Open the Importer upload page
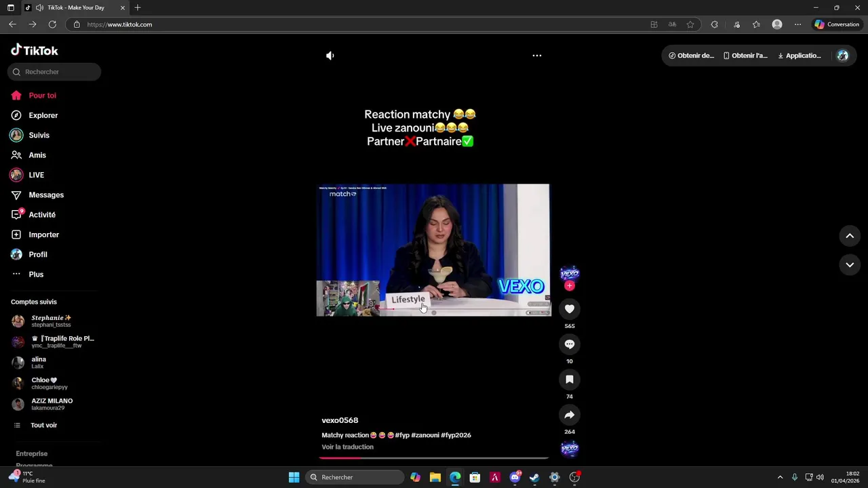868x488 pixels. [43, 235]
